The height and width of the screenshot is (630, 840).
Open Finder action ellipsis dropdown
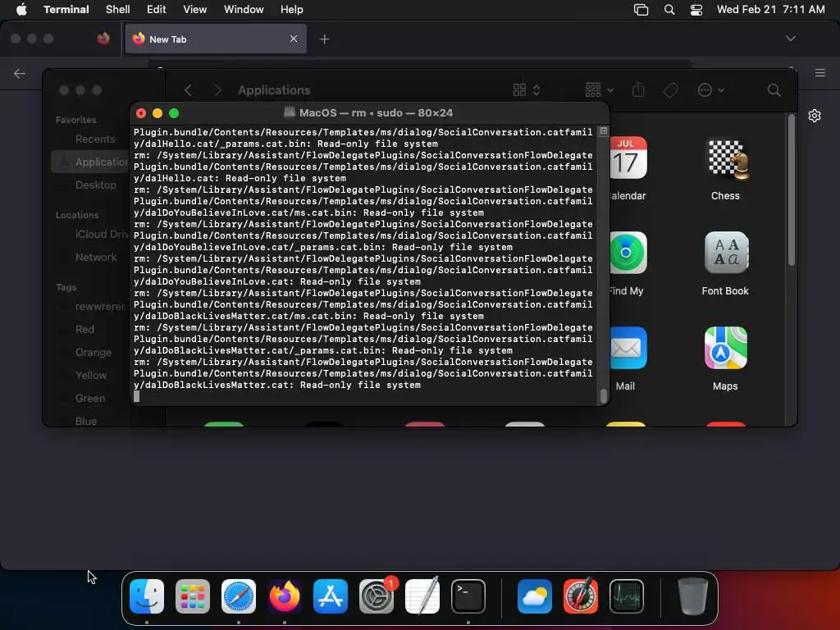tap(711, 90)
